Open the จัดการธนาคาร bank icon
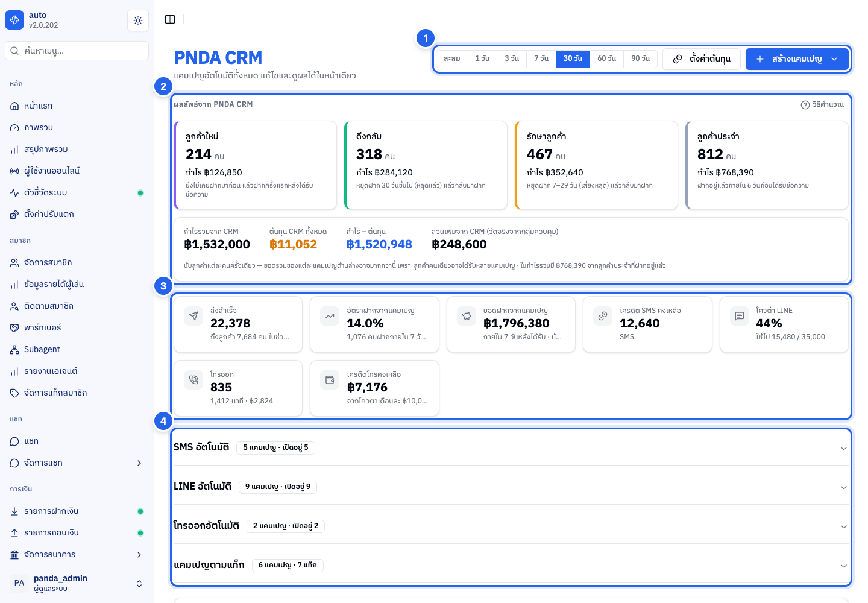The image size is (868, 603). click(14, 555)
